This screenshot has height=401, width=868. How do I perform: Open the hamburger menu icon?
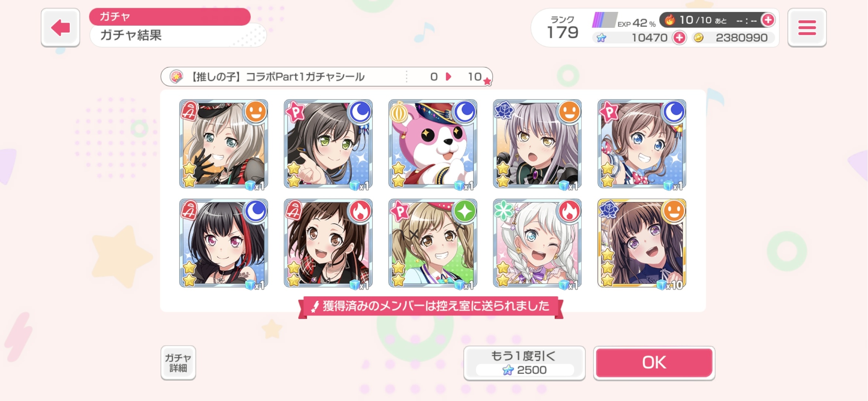tap(807, 27)
